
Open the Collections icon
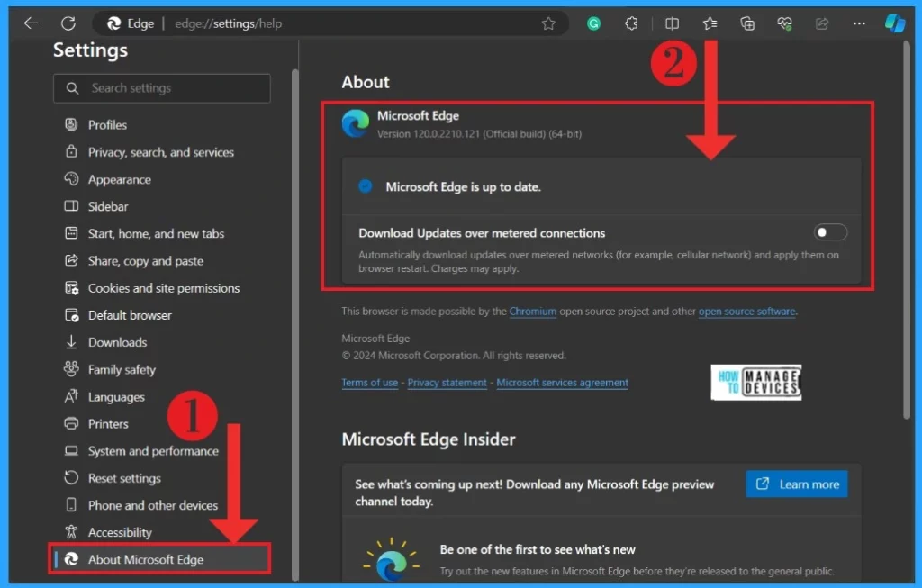coord(747,23)
